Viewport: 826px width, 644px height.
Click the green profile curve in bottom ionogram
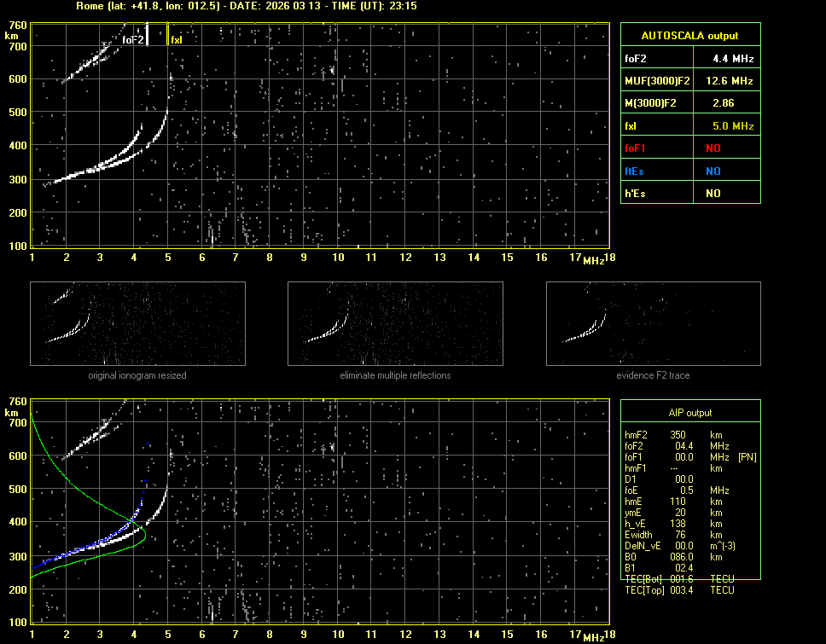tap(60, 470)
